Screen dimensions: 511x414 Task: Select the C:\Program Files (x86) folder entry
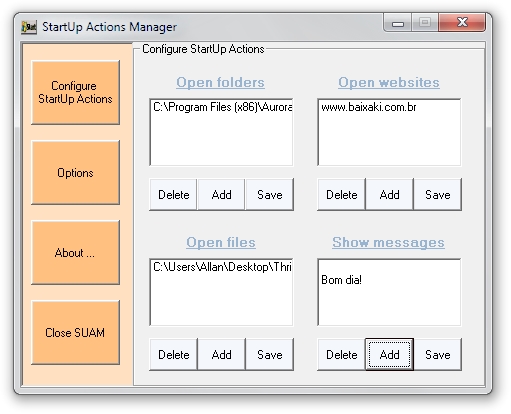click(x=222, y=107)
